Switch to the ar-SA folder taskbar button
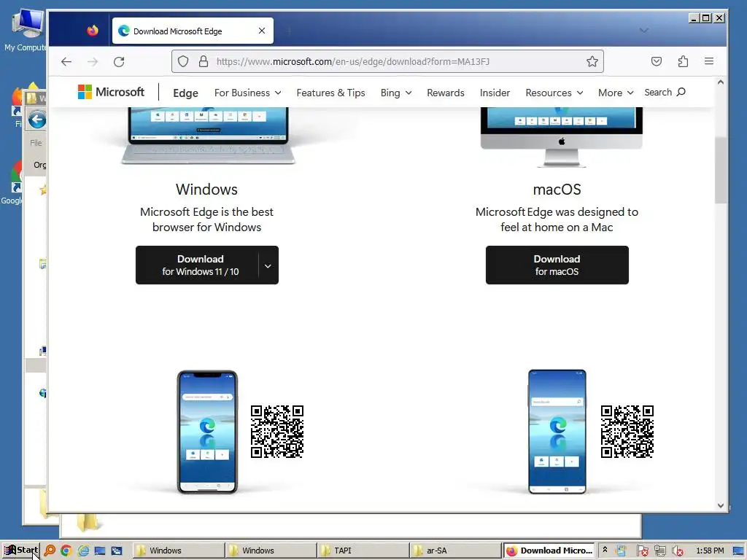This screenshot has height=560, width=747. pos(455,551)
